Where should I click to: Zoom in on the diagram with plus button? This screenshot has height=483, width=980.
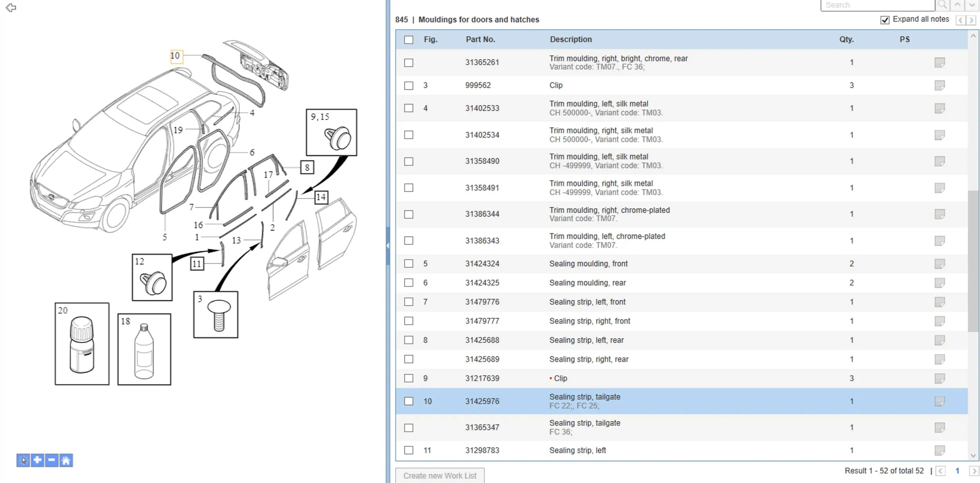pos(37,460)
